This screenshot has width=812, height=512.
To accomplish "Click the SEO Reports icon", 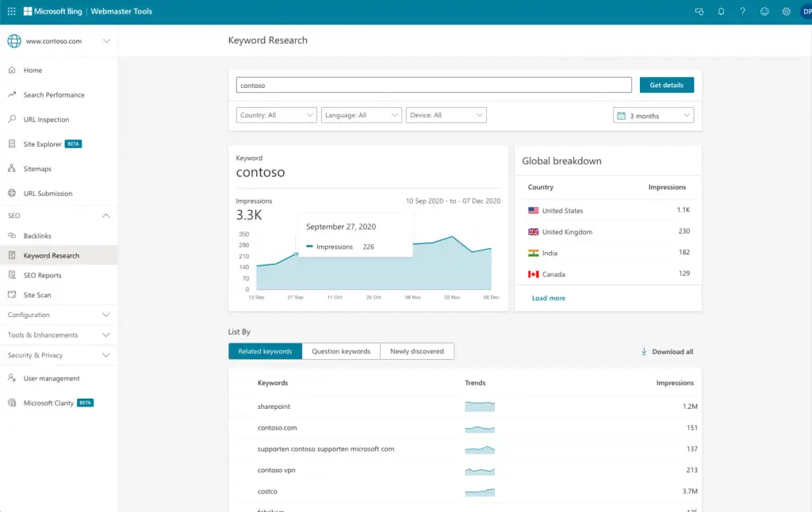I will pyautogui.click(x=12, y=275).
